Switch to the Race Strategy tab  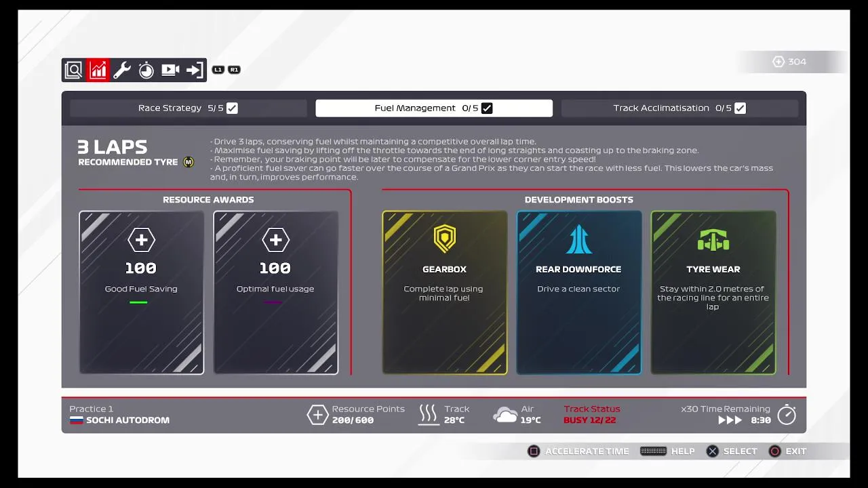[x=188, y=108]
